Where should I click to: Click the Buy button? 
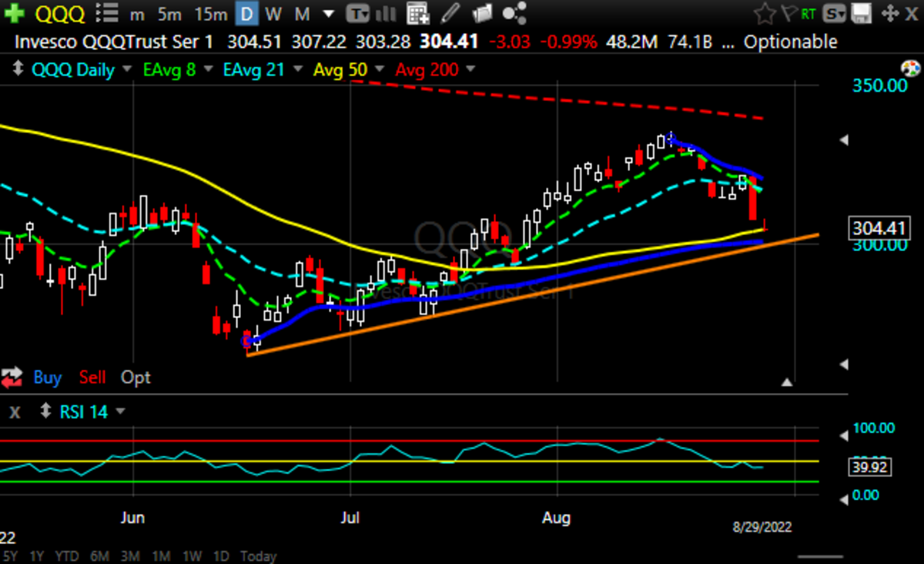pyautogui.click(x=48, y=378)
